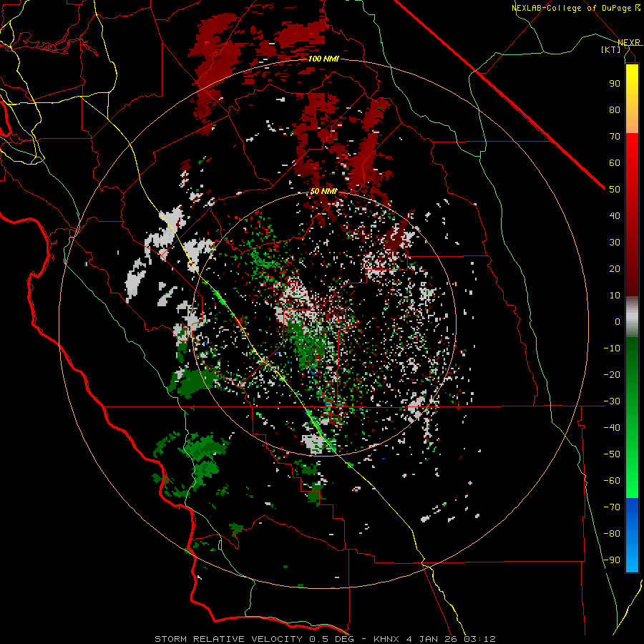Click the 90 value on the velocity scale
644x644 pixels.
click(615, 84)
